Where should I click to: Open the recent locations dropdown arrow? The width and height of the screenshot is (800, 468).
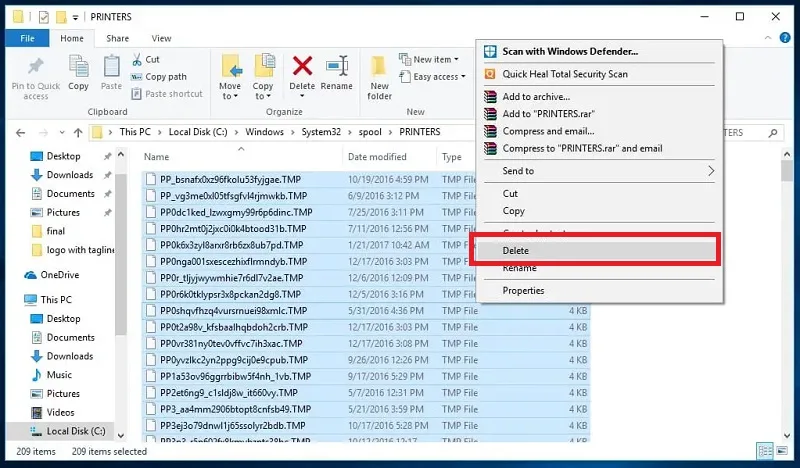tap(62, 133)
